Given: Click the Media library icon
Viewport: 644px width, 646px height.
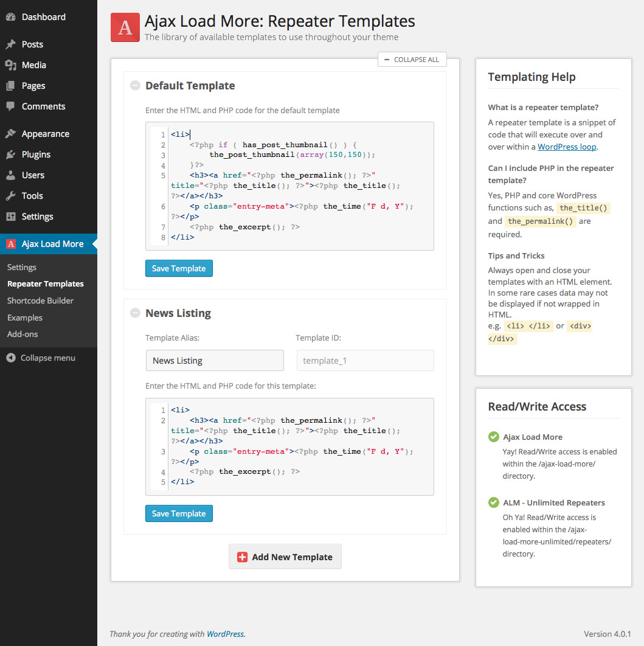Looking at the screenshot, I should pos(10,65).
